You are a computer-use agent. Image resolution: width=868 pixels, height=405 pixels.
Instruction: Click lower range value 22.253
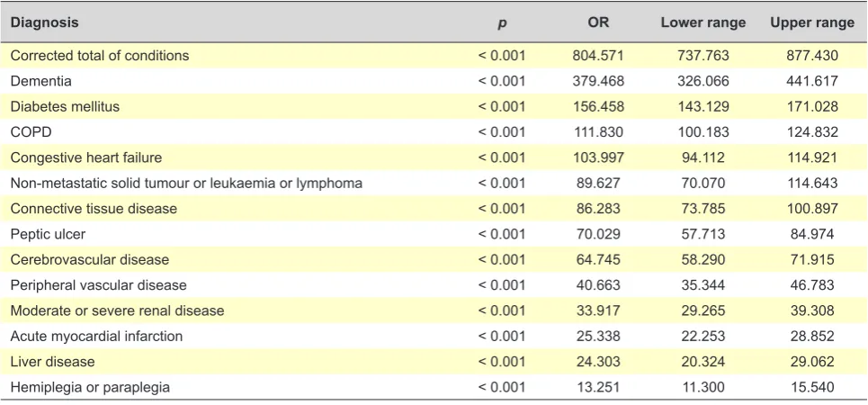[703, 336]
